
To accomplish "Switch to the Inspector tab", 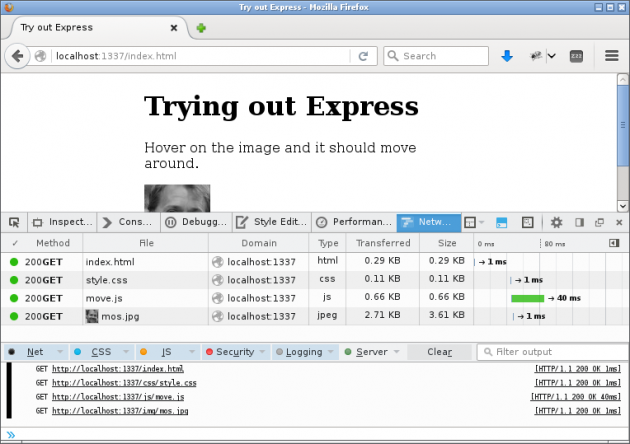I will tap(62, 222).
